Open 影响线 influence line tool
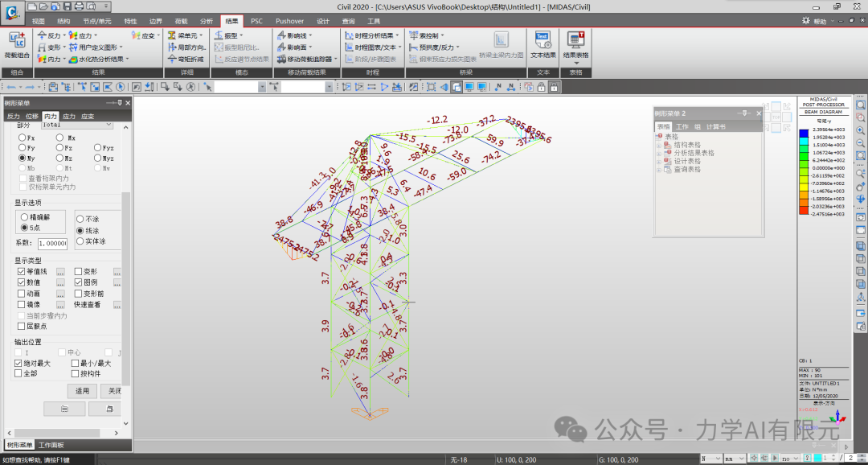868x465 pixels. click(293, 35)
